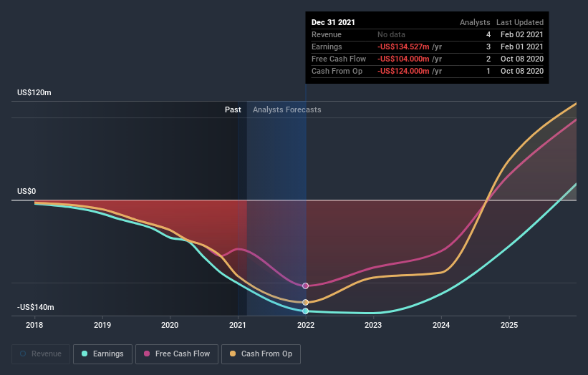This screenshot has width=588, height=375.
Task: Click the orange Cash From Op marker at 2022
Action: (305, 302)
